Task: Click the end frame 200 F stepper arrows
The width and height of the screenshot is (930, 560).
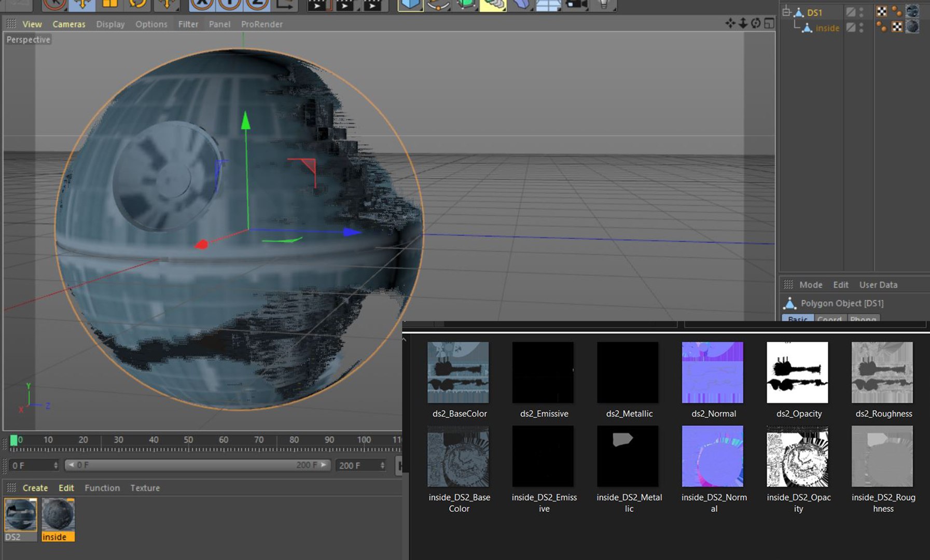Action: 382,465
